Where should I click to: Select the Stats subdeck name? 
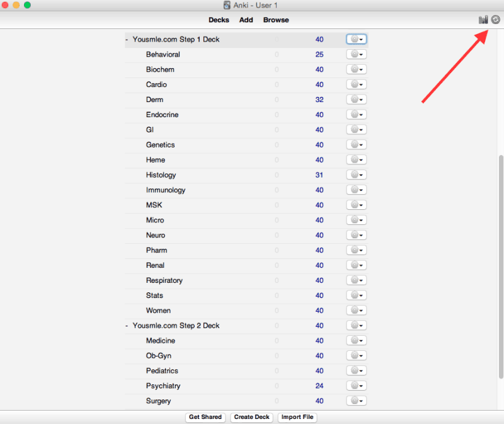point(154,295)
